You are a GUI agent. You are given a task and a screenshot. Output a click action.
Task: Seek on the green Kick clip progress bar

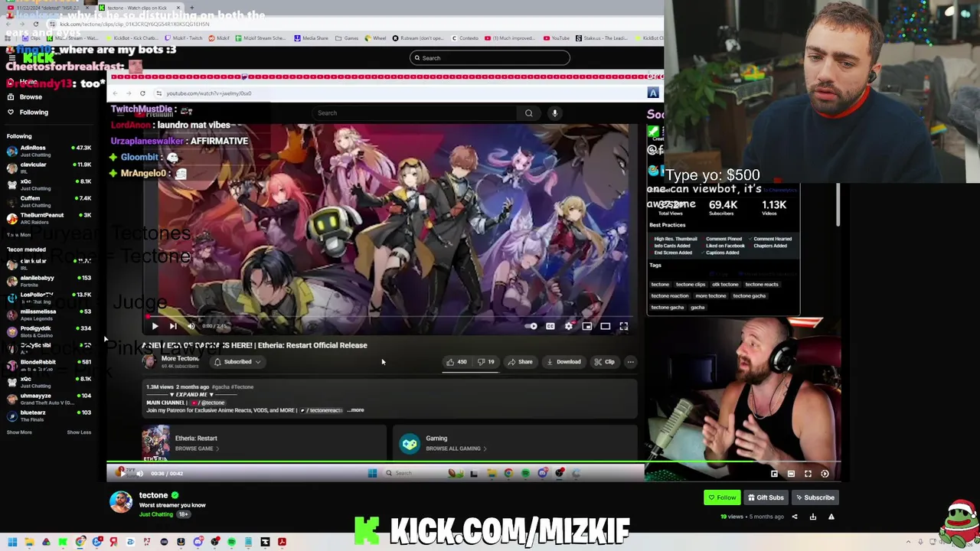474,461
